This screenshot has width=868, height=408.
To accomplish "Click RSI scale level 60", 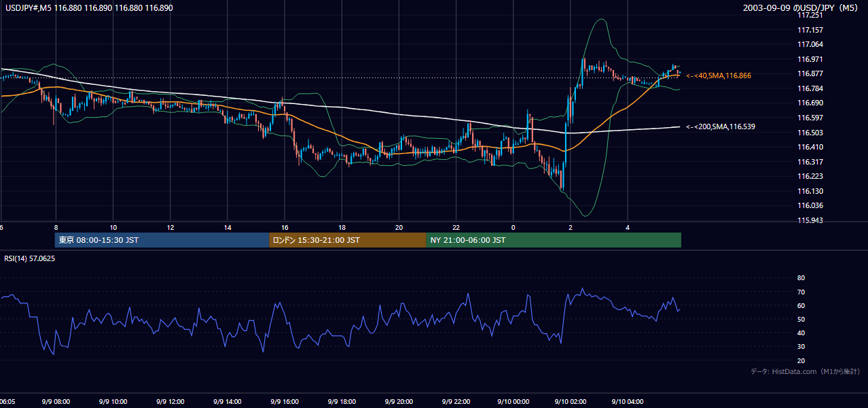I will (801, 305).
